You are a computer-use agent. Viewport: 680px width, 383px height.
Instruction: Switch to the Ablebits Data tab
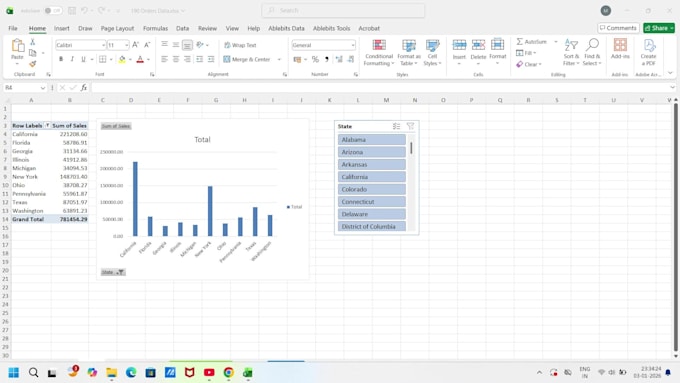click(286, 28)
